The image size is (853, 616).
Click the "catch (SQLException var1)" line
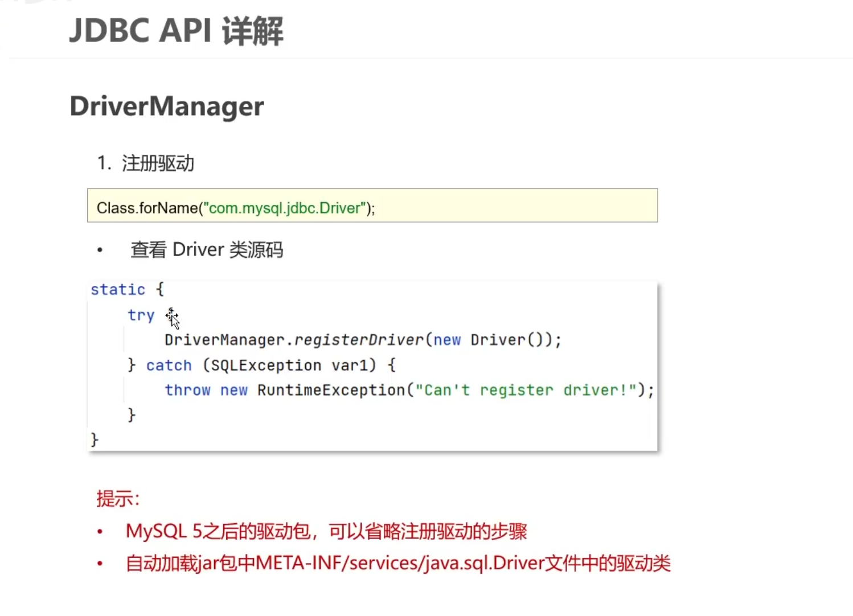(261, 365)
